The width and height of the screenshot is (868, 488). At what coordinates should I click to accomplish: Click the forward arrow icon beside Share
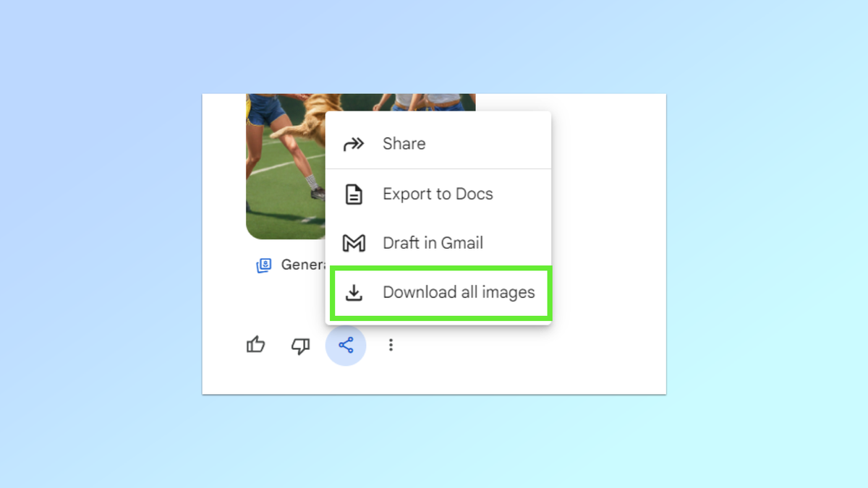(x=353, y=144)
